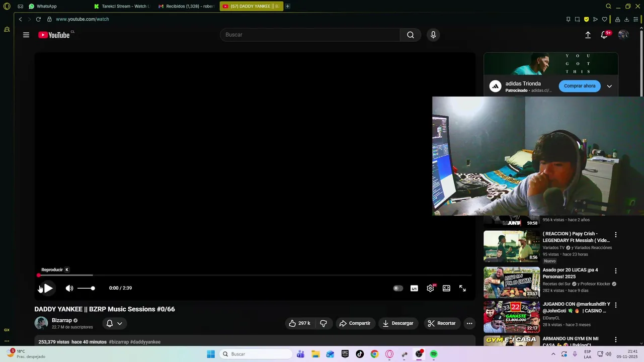Play the Daddy Yankee video
644x362 pixels.
click(x=48, y=288)
